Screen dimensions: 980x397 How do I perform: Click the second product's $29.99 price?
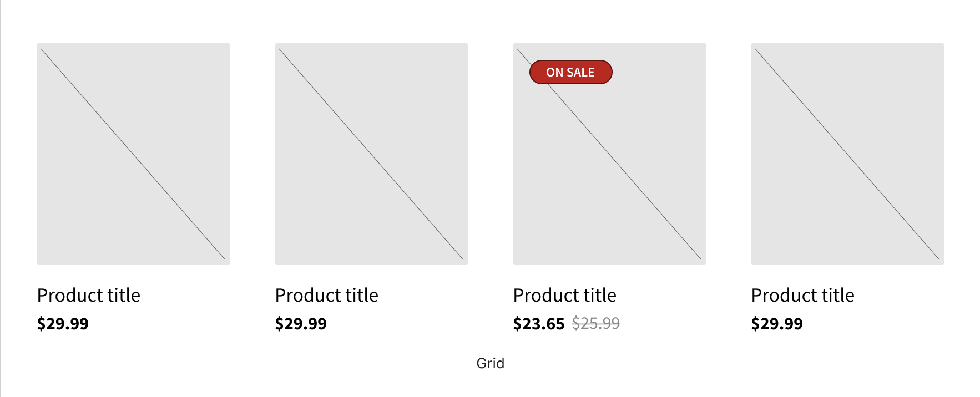coord(300,323)
